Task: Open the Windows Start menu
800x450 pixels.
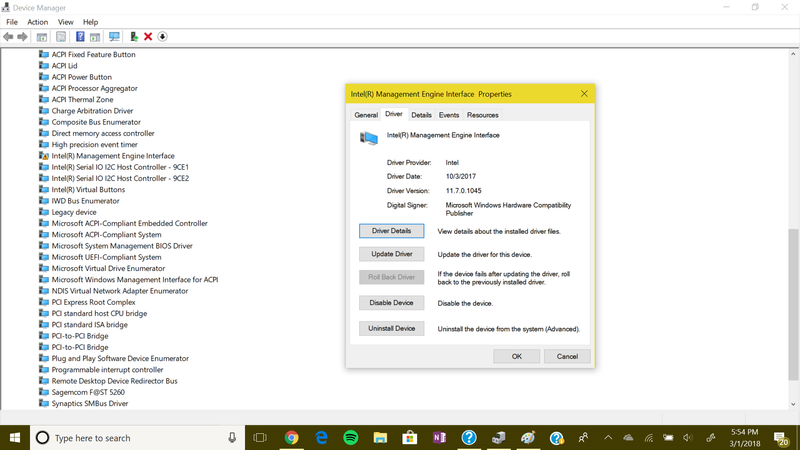Action: [15, 438]
